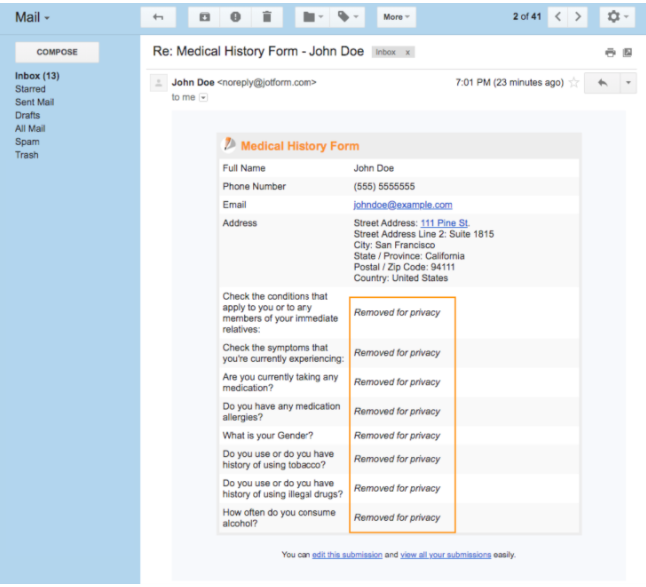646x587 pixels.
Task: Click the Compose button
Action: tap(57, 52)
